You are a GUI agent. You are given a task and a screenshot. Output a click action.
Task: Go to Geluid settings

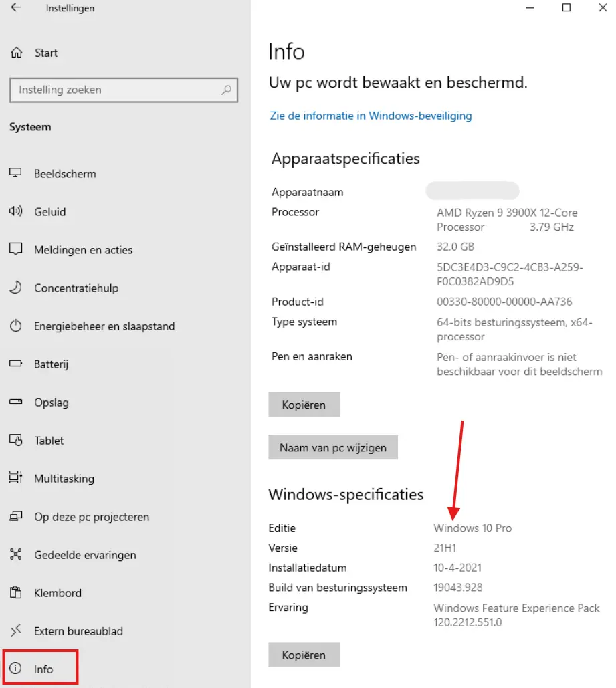[50, 212]
